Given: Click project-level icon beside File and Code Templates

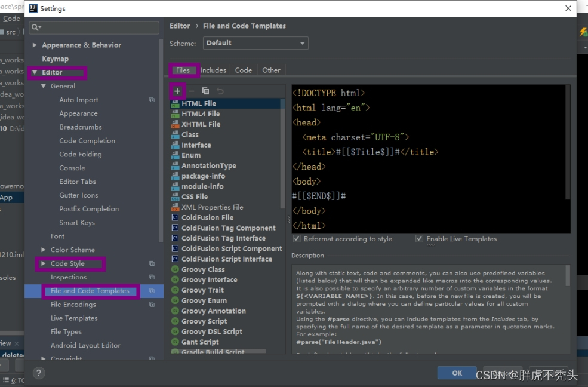Looking at the screenshot, I should tap(152, 291).
